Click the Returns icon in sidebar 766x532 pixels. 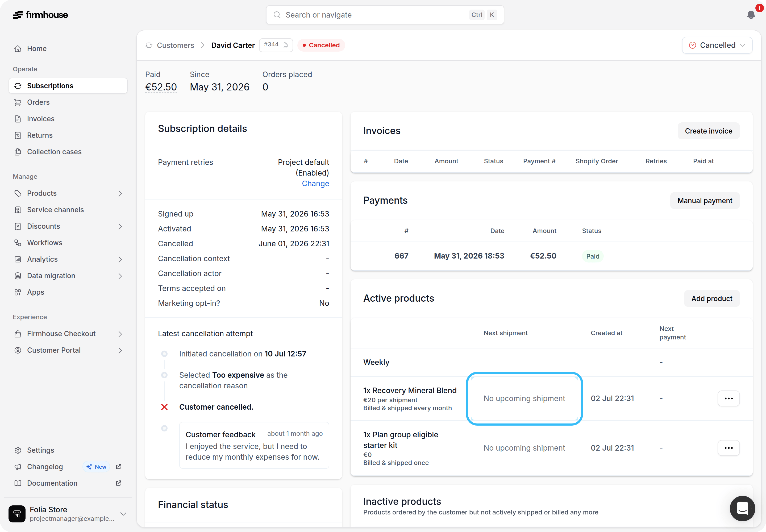[18, 135]
